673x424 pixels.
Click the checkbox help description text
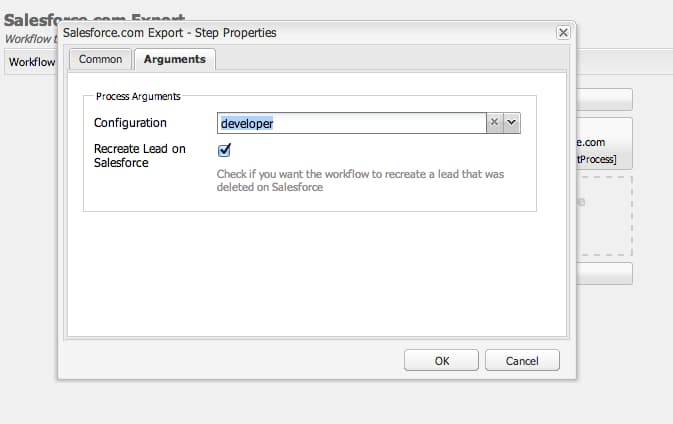360,180
